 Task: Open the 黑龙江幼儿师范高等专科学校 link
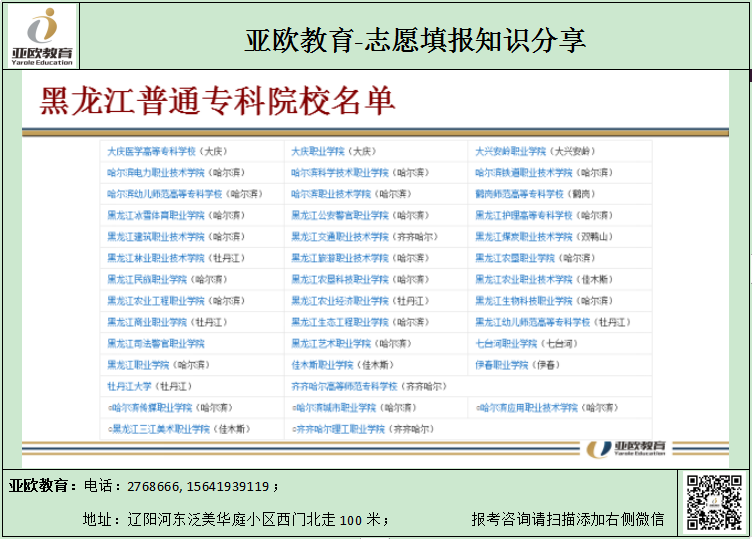(532, 322)
